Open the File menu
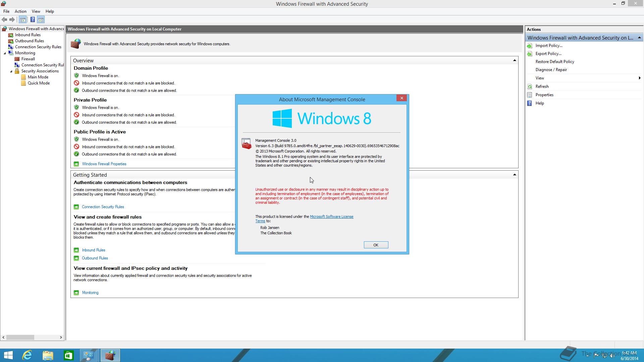Screen dimensions: 644x362 click(x=6, y=11)
